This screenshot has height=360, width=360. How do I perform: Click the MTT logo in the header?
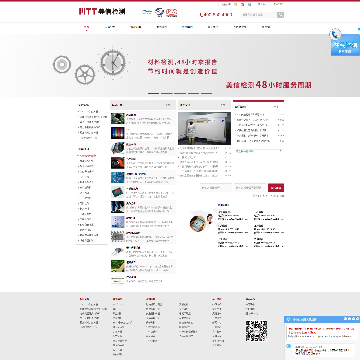click(x=102, y=11)
